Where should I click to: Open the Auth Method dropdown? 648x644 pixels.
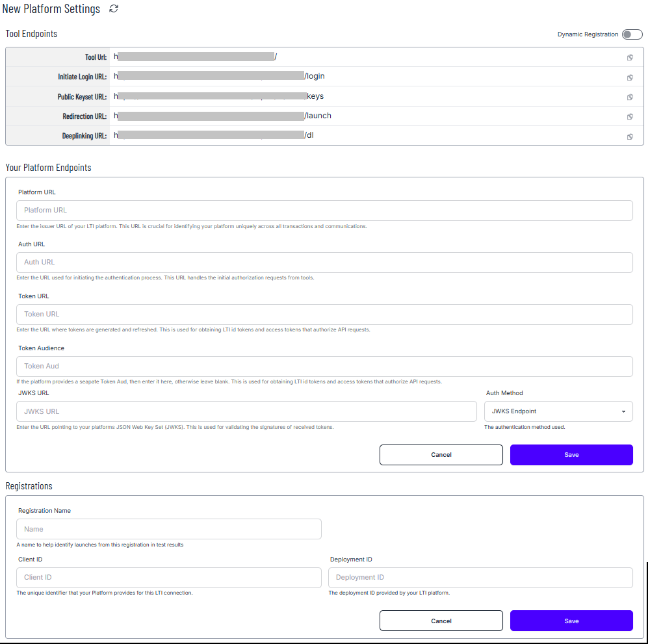tap(558, 411)
